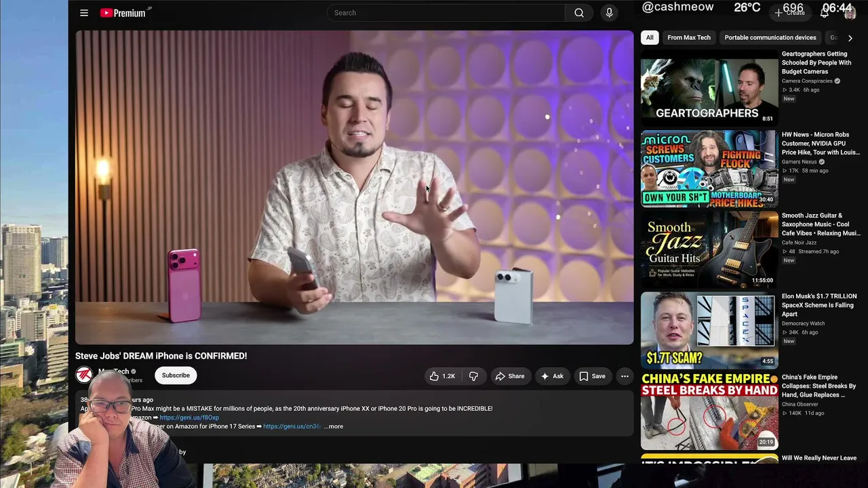Like the video with thumbs up

click(x=442, y=376)
